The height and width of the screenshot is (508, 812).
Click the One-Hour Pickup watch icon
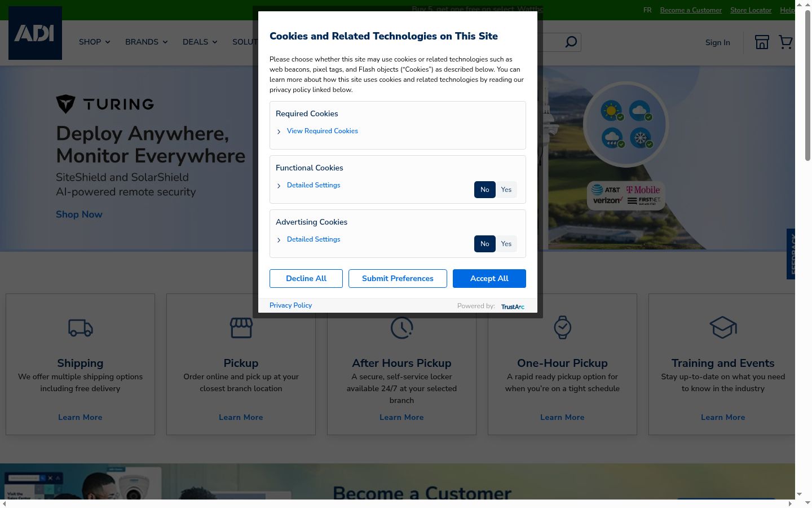pos(562,327)
